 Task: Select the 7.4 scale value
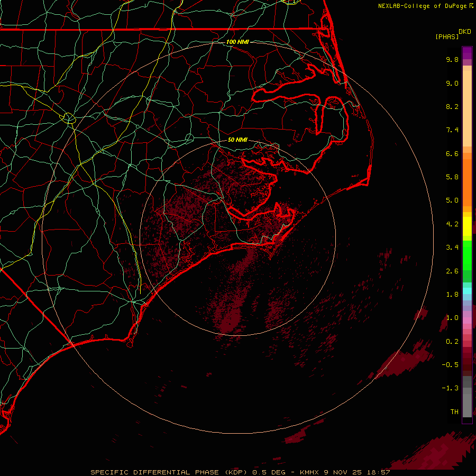point(452,130)
